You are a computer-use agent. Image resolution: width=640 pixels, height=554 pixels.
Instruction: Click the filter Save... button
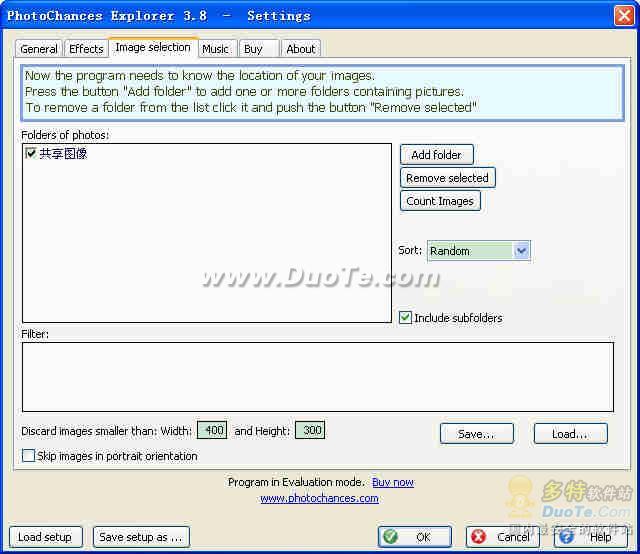[476, 434]
